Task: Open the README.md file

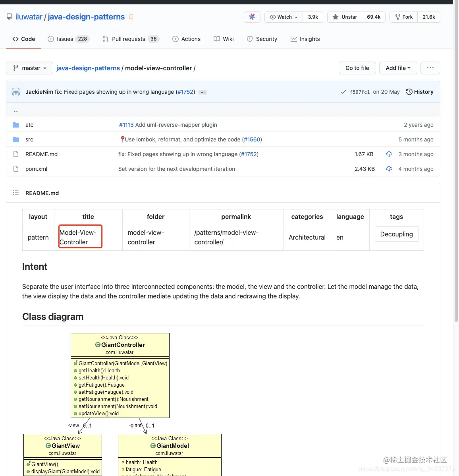Action: tap(42, 154)
